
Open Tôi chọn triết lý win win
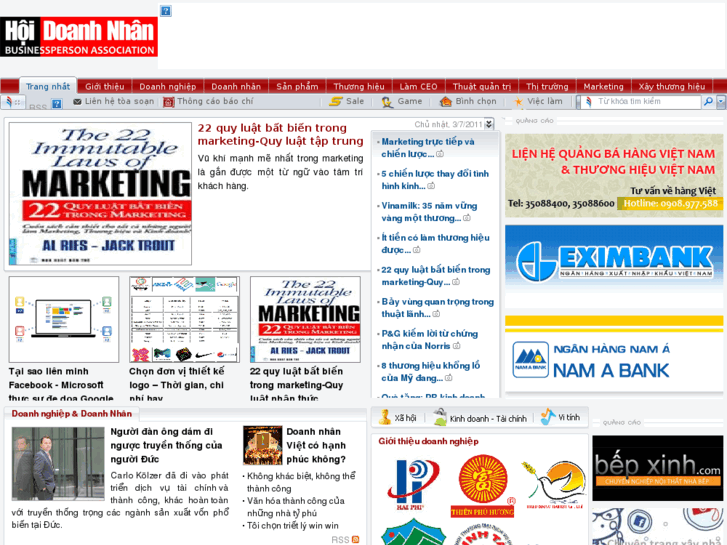[x=293, y=526]
